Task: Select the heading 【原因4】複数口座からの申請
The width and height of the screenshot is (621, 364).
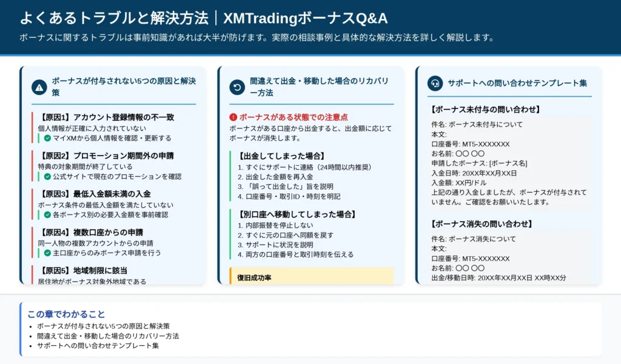Action: point(91,232)
